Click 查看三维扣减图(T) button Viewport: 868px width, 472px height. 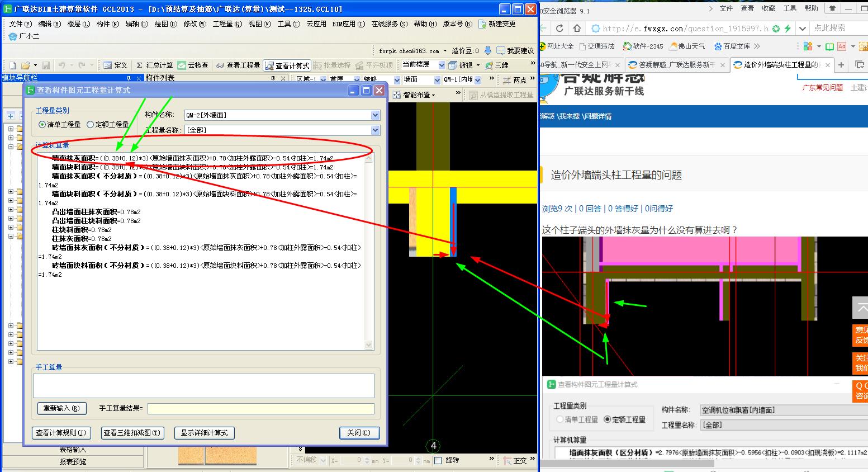(132, 433)
